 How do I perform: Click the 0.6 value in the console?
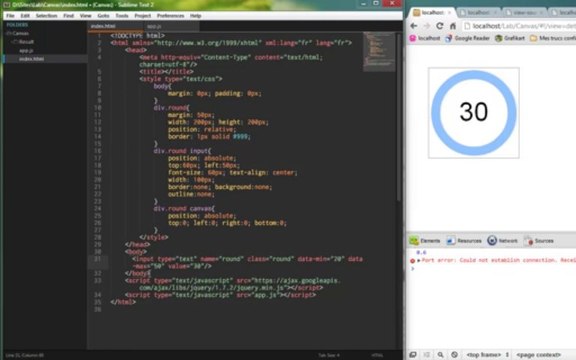[421, 253]
